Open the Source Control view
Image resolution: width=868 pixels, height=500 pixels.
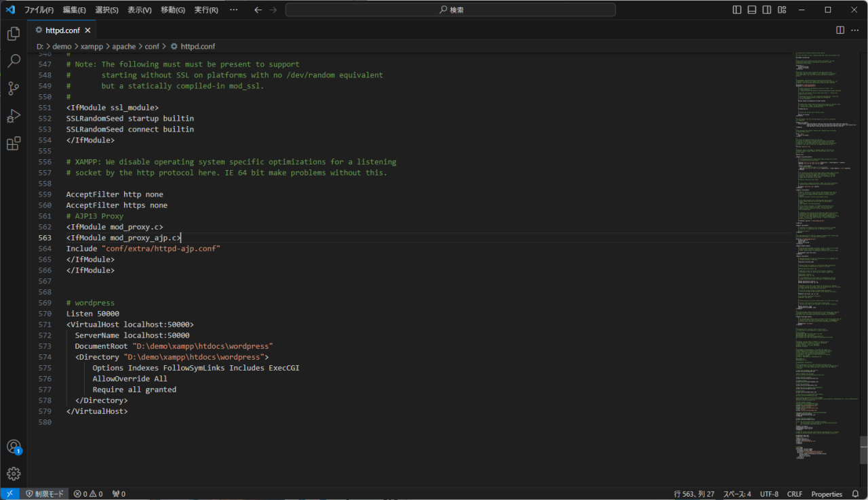pos(14,89)
